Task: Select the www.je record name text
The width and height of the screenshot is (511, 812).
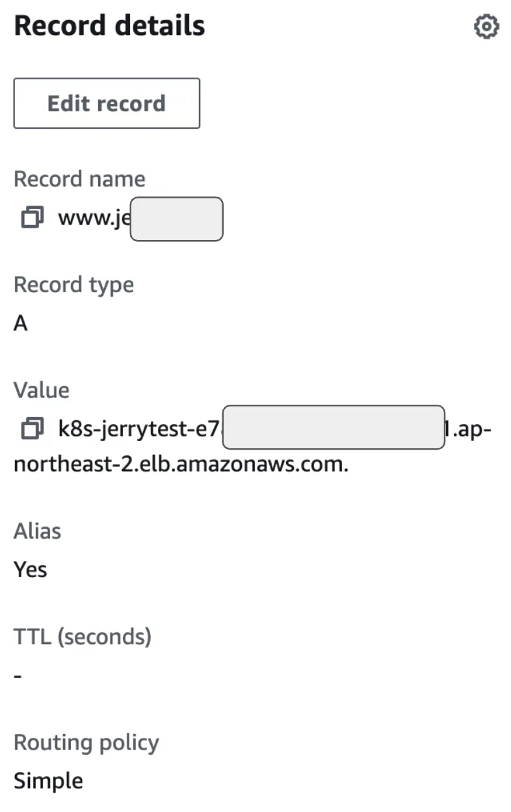Action: 94,218
